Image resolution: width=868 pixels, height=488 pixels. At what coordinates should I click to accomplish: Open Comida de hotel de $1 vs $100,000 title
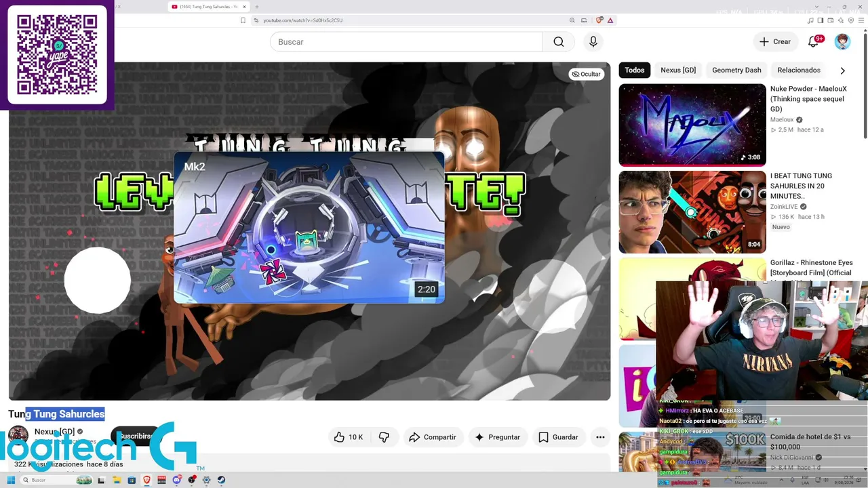click(810, 442)
